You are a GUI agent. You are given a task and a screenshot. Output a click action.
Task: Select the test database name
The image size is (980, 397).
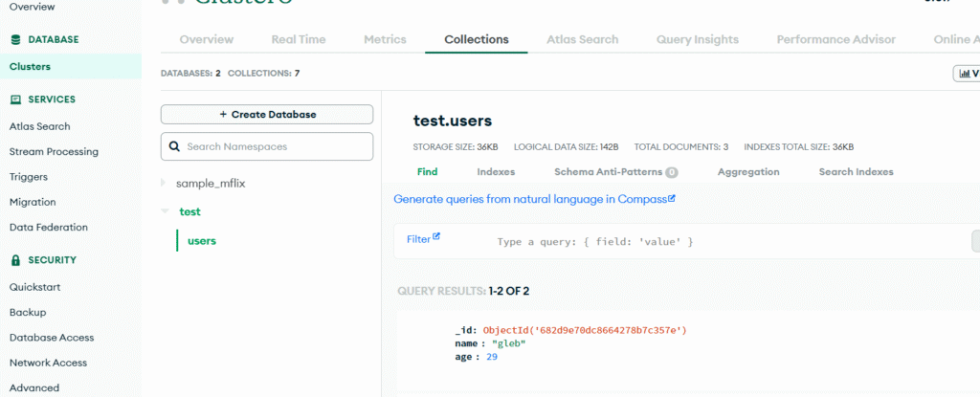click(190, 212)
